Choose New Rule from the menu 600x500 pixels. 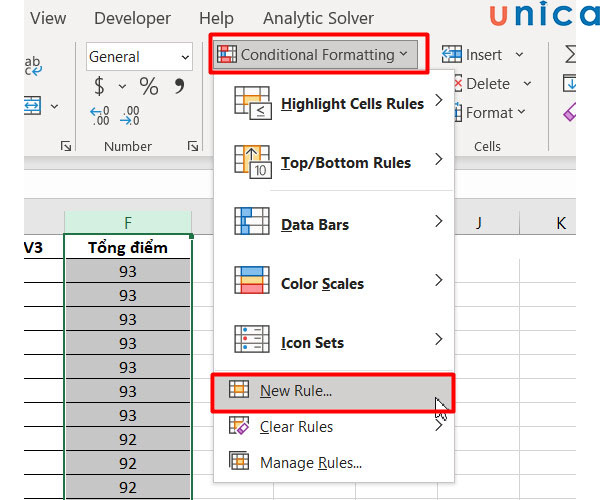(295, 391)
